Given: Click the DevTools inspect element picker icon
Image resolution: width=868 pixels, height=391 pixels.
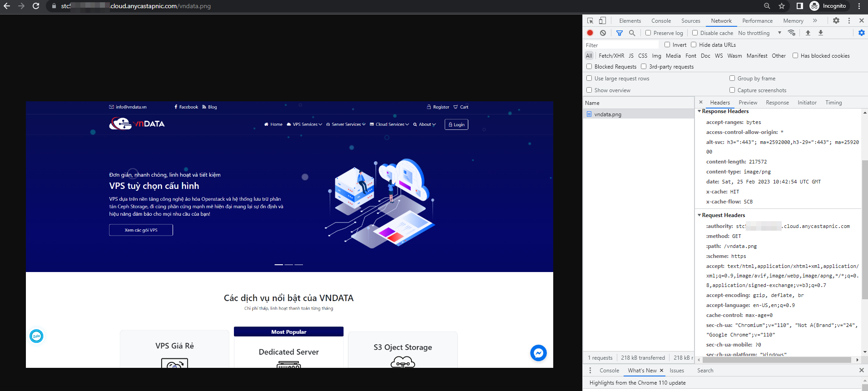Looking at the screenshot, I should tap(590, 21).
